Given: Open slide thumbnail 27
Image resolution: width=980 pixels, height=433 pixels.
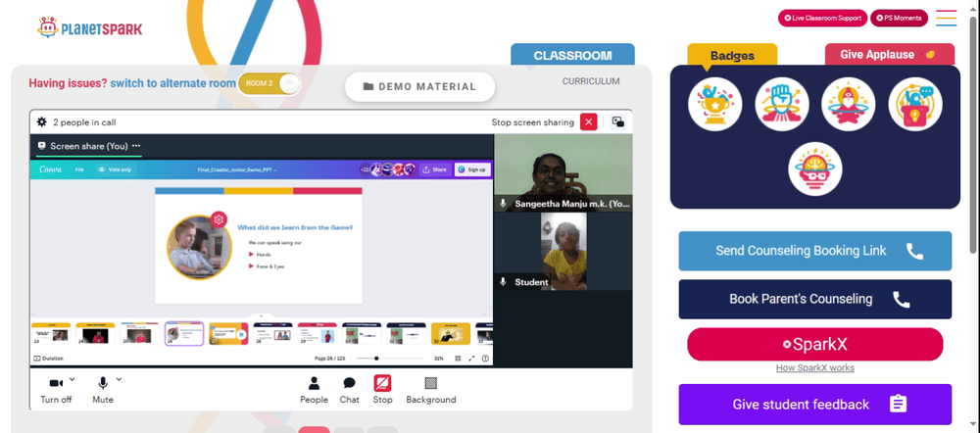Looking at the screenshot, I should point(228,334).
